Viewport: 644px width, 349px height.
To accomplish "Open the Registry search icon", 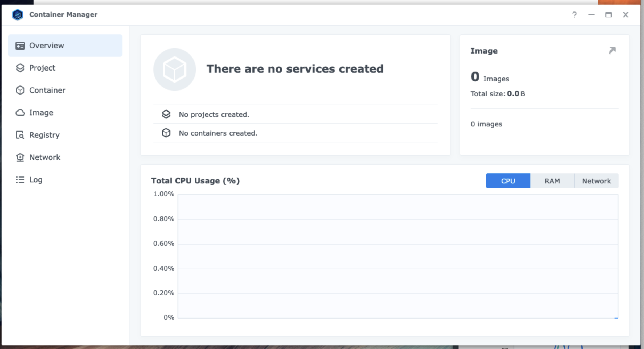I will [x=20, y=135].
